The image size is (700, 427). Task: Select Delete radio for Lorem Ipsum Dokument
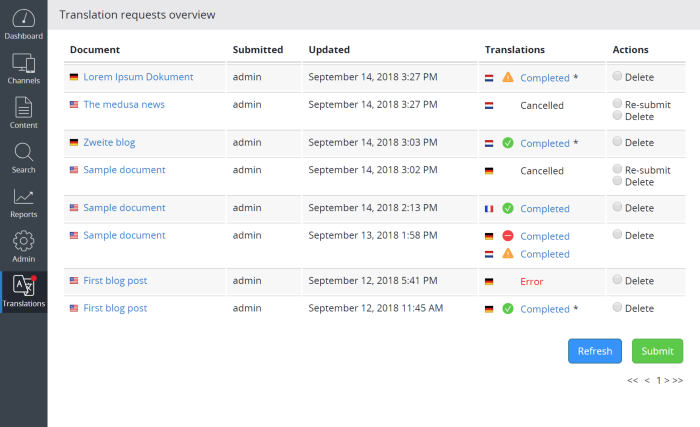[x=617, y=76]
